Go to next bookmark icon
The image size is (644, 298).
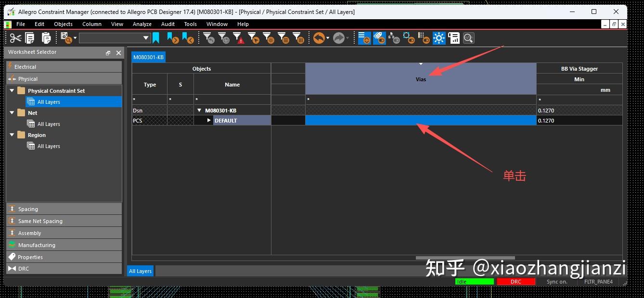point(172,38)
